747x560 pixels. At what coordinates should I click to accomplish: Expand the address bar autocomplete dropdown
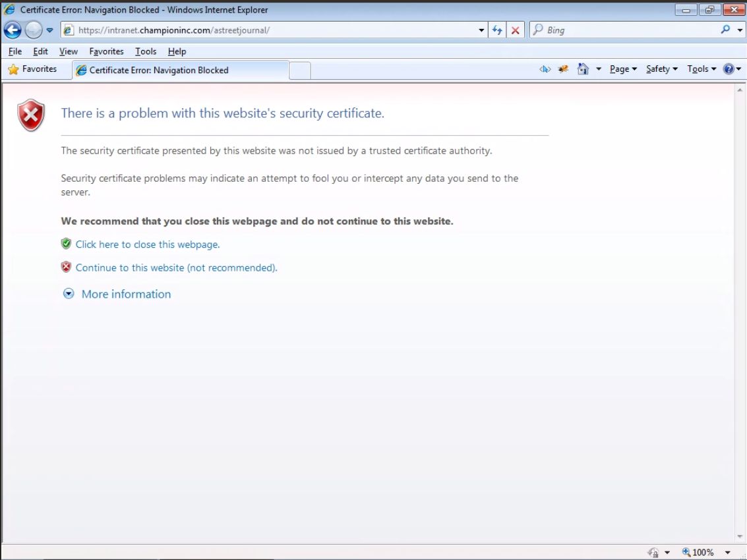click(481, 30)
